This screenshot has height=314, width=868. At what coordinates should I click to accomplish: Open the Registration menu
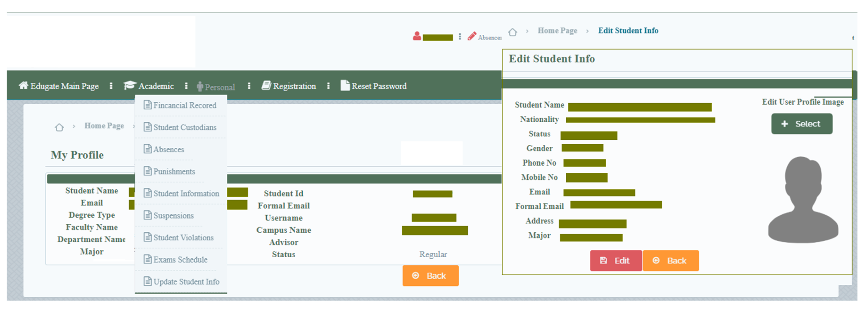294,86
